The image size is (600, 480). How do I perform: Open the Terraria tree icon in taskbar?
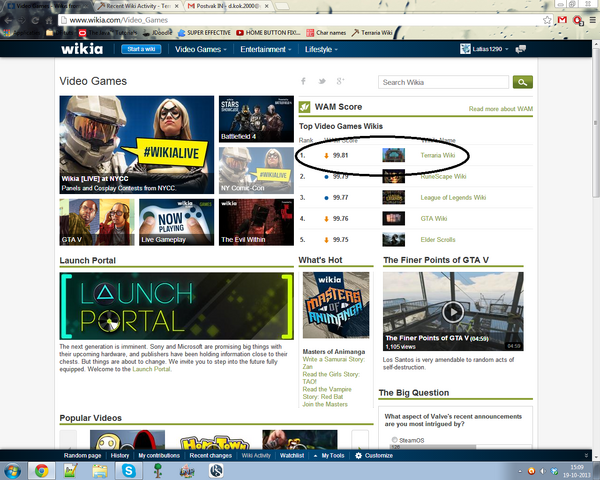coord(158,470)
